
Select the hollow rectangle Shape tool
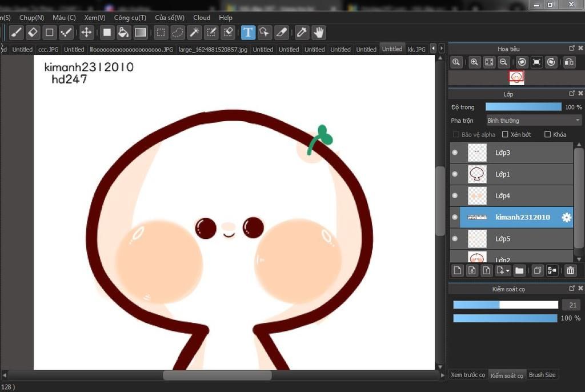tap(49, 33)
